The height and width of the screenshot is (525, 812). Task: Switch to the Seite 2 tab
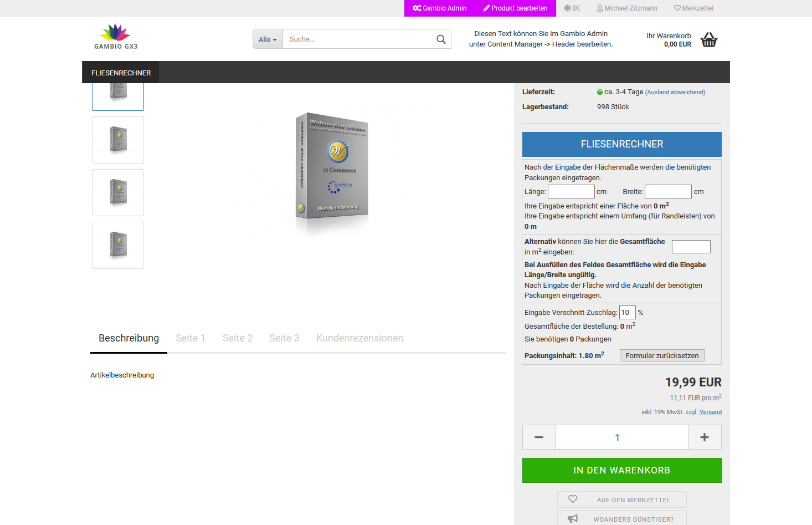point(238,338)
